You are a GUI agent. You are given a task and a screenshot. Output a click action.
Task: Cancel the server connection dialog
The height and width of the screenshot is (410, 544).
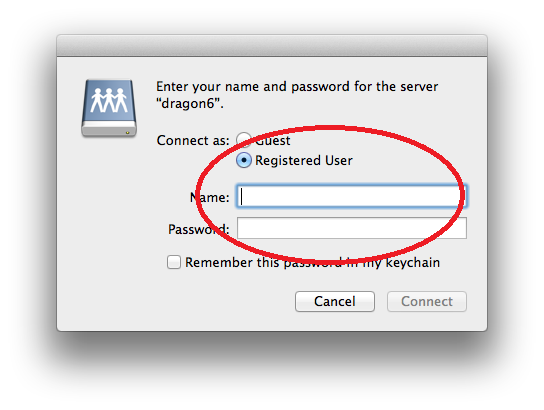point(335,301)
